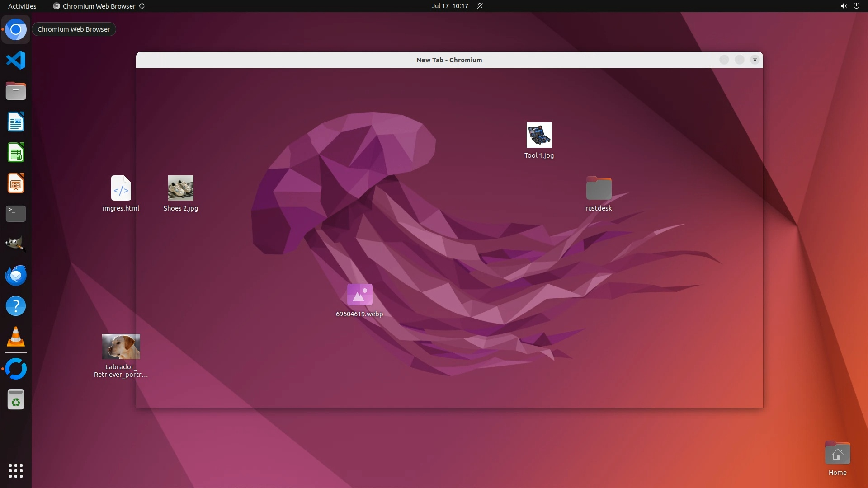This screenshot has width=868, height=488.
Task: Open Chromium Web Browser from dock
Action: click(16, 30)
